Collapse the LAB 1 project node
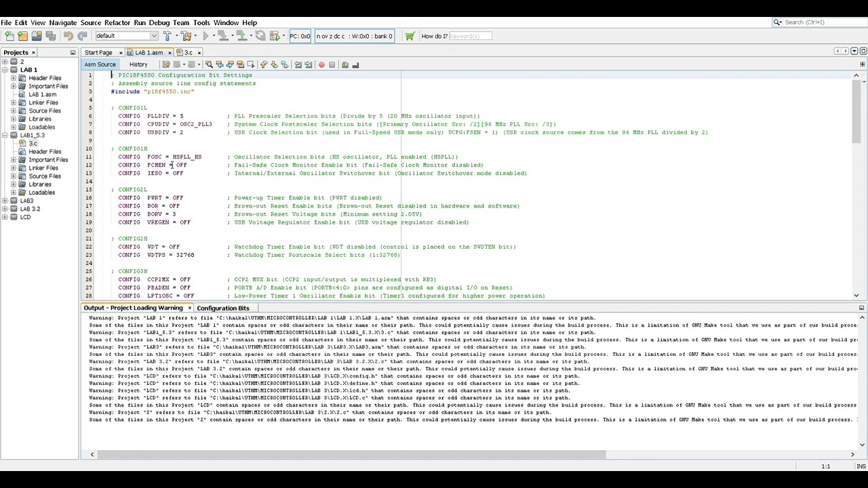The width and height of the screenshot is (868, 488). click(x=5, y=70)
